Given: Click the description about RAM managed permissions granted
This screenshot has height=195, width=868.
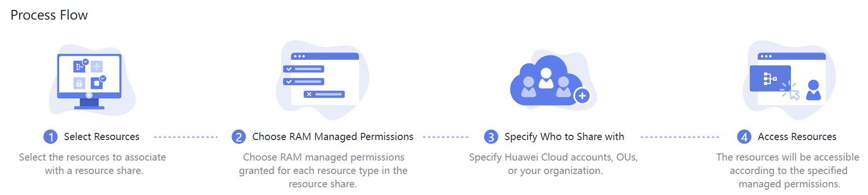Looking at the screenshot, I should point(323,171).
